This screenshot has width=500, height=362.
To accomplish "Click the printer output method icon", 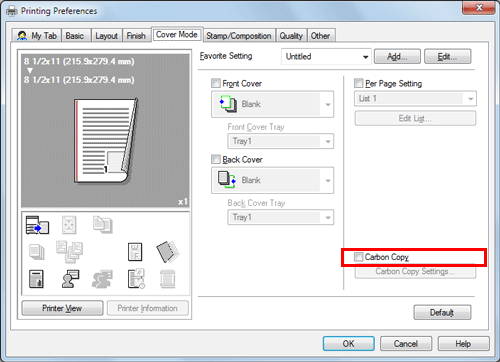I will pos(37,225).
